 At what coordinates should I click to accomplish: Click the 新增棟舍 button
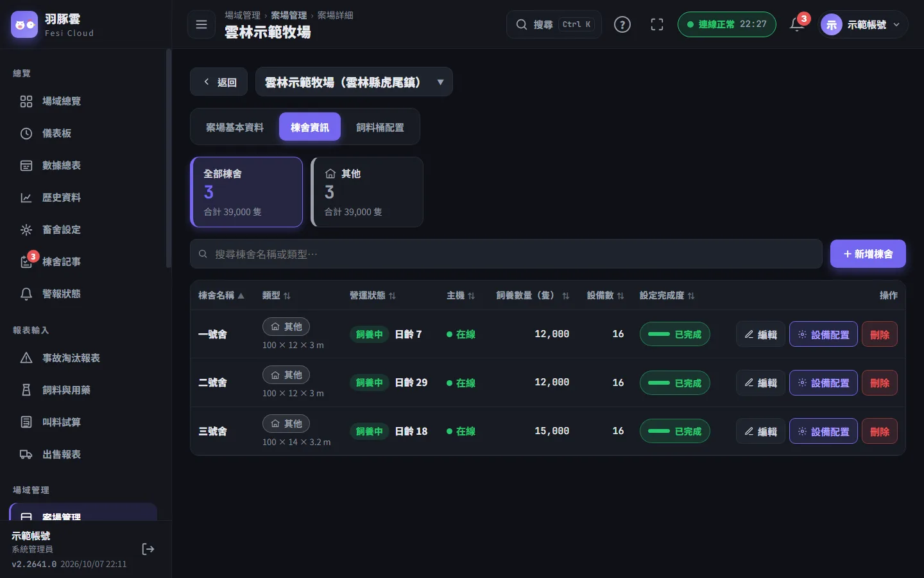click(x=868, y=254)
